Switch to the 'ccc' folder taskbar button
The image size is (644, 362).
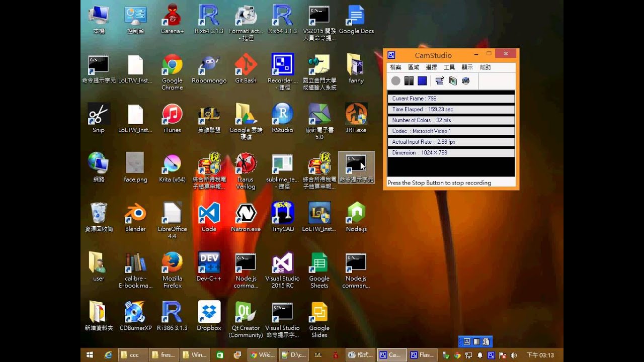[x=133, y=355]
